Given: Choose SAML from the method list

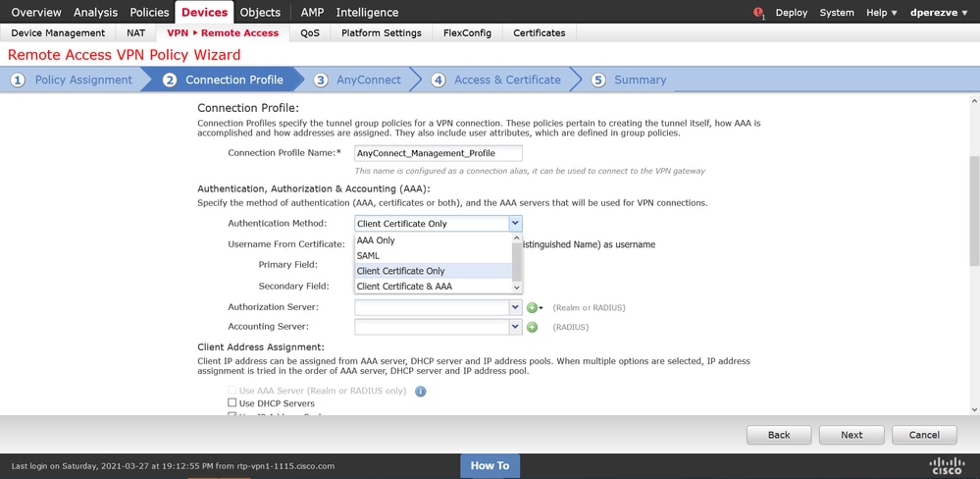Looking at the screenshot, I should [x=434, y=256].
